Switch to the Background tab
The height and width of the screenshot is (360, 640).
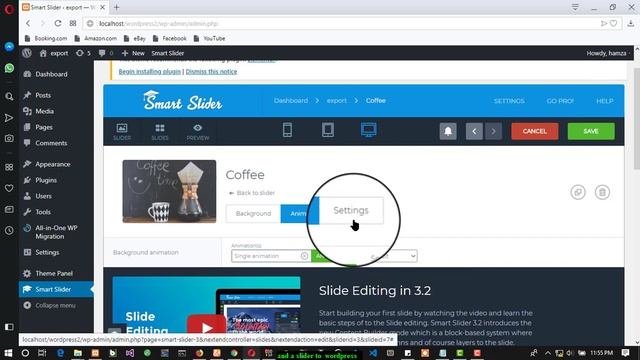click(253, 213)
